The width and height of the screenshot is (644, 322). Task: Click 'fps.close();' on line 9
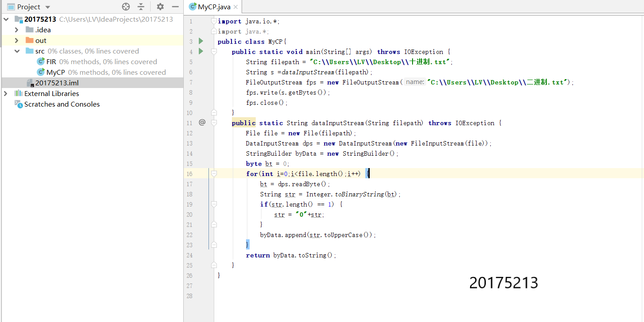click(x=267, y=103)
